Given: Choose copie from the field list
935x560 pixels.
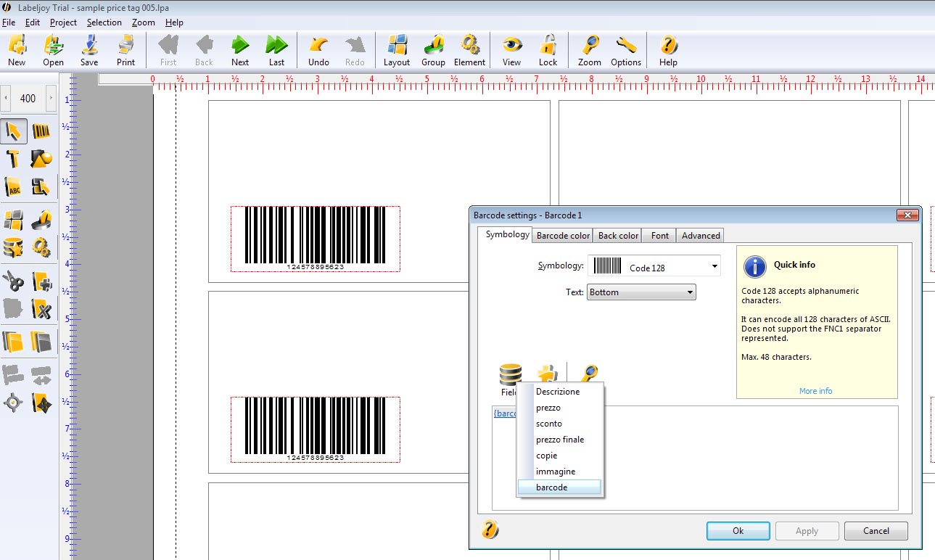Looking at the screenshot, I should [x=559, y=456].
